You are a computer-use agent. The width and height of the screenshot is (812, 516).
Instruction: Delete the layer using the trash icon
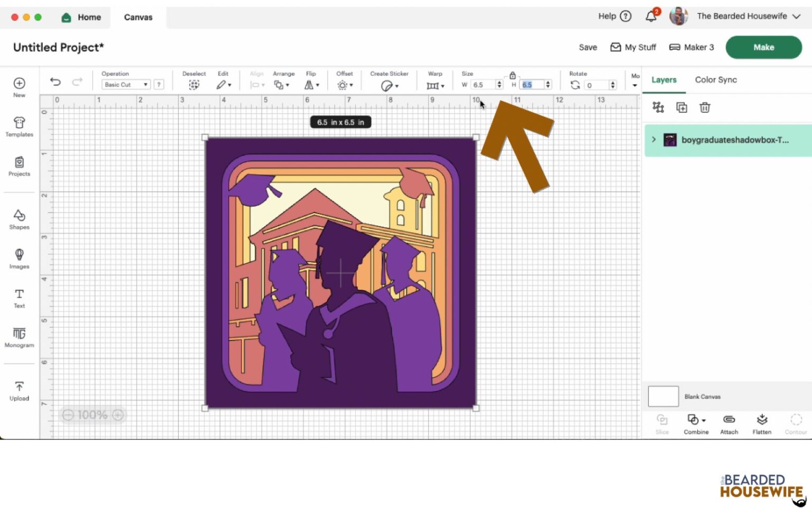tap(705, 107)
